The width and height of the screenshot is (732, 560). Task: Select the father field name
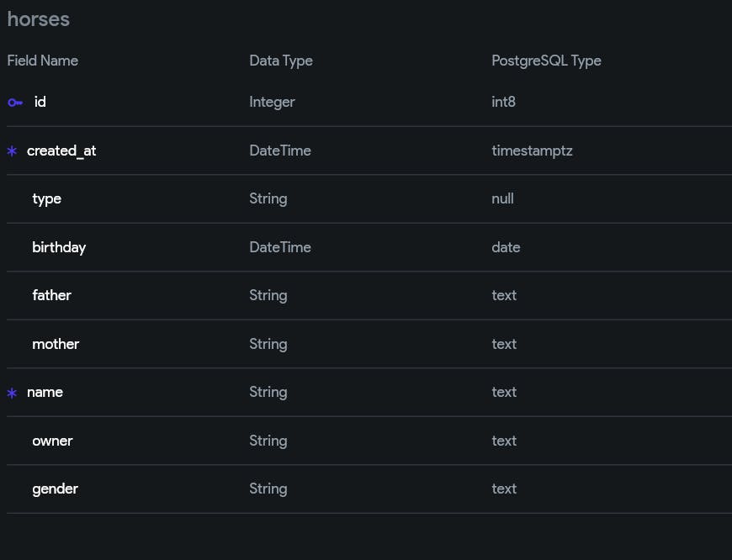click(51, 295)
